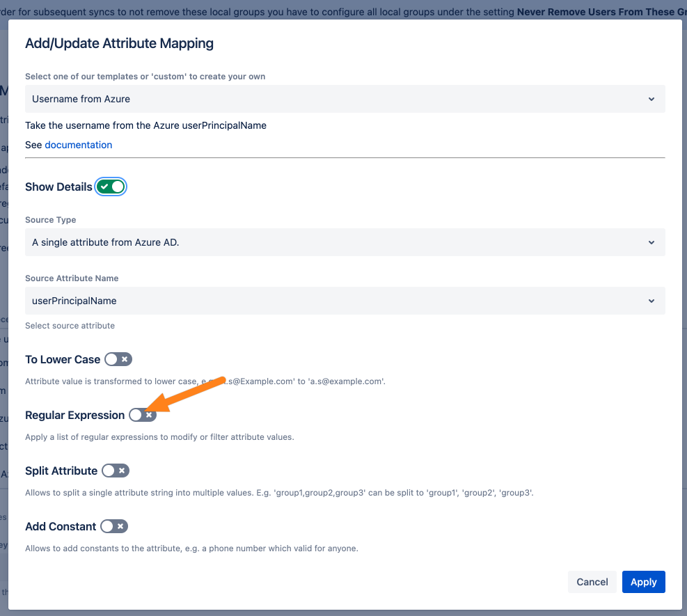Open the 'Username from Azure' template dropdown

pos(345,99)
